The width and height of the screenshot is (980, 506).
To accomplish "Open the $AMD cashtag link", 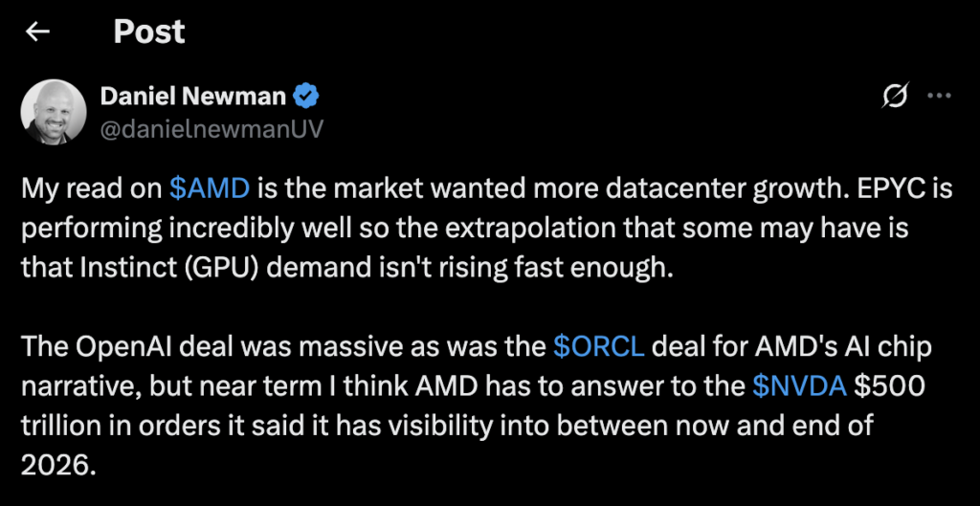I will [209, 188].
